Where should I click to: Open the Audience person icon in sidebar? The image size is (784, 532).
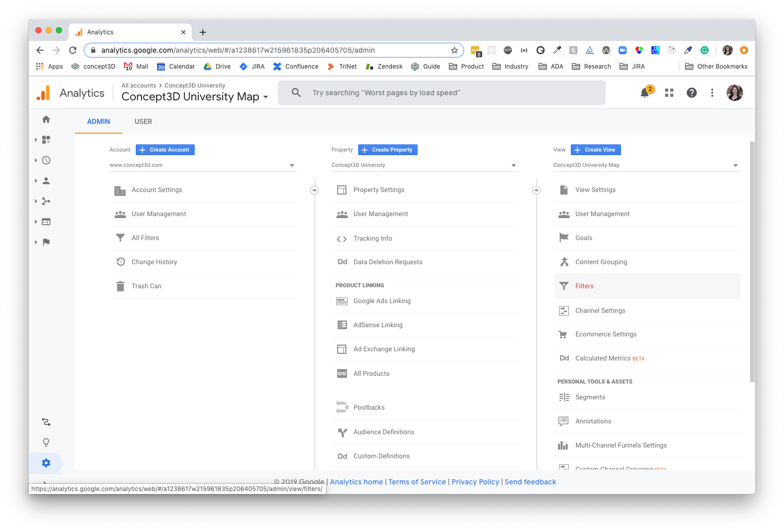tap(46, 181)
